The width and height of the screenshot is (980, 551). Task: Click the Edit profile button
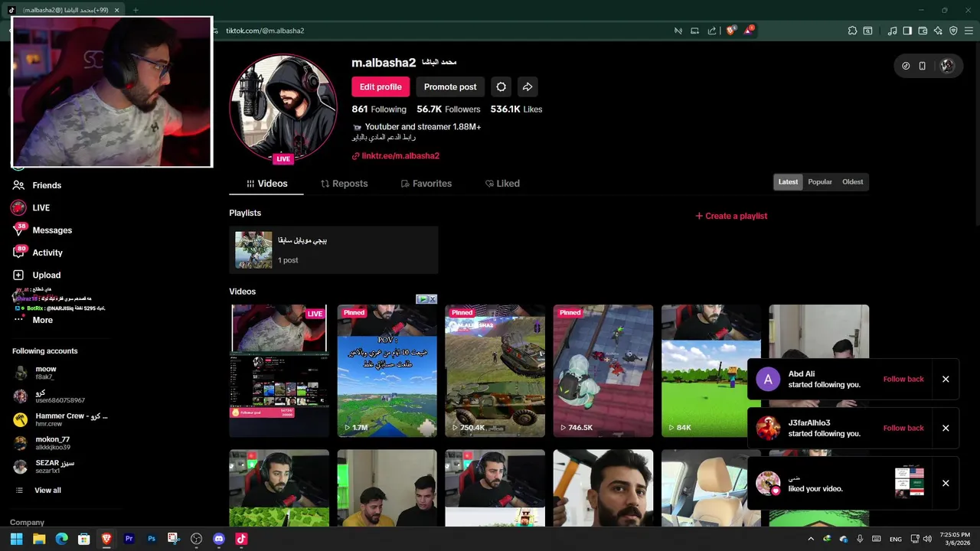(x=381, y=86)
